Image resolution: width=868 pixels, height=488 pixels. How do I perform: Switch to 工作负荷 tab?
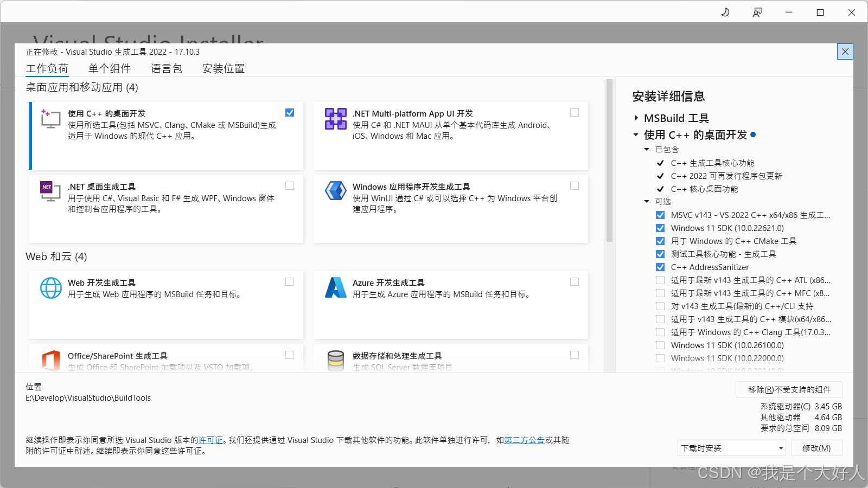[47, 69]
